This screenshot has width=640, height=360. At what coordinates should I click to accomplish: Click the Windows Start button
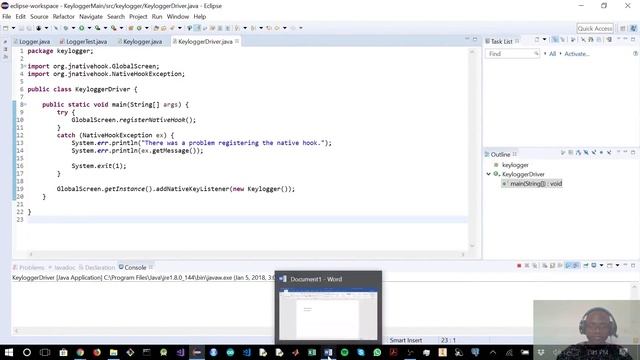pos(9,352)
